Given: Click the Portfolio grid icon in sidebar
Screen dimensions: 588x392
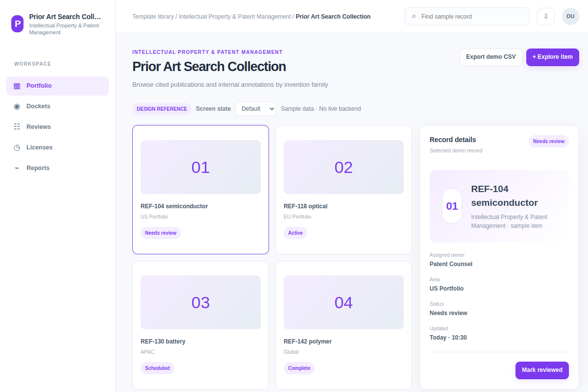Looking at the screenshot, I should (17, 86).
